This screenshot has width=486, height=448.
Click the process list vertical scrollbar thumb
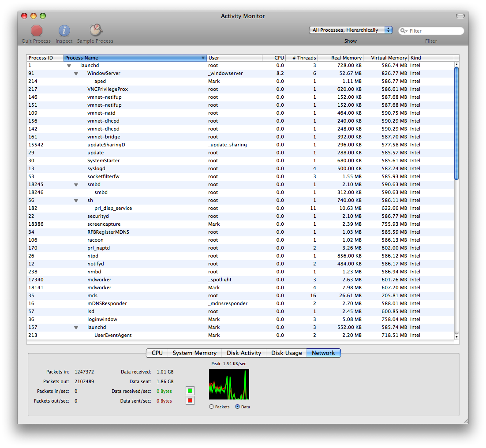(x=456, y=123)
